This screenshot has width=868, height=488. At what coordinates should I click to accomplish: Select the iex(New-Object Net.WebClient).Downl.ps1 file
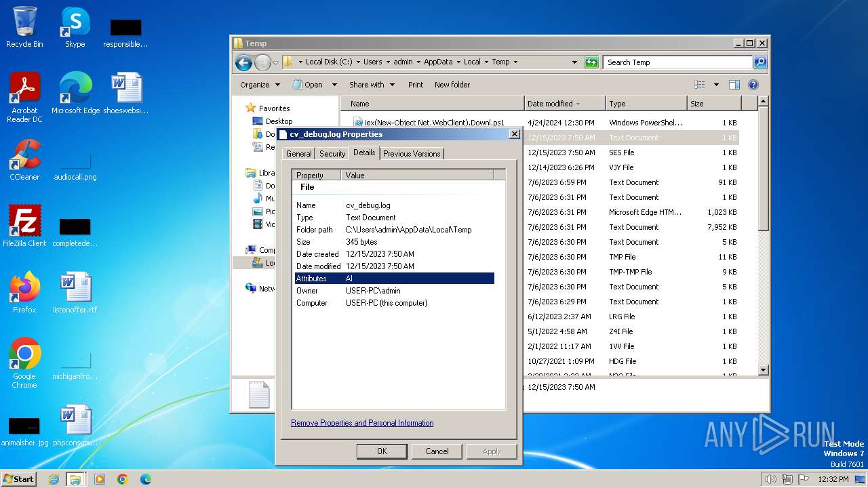[x=435, y=123]
